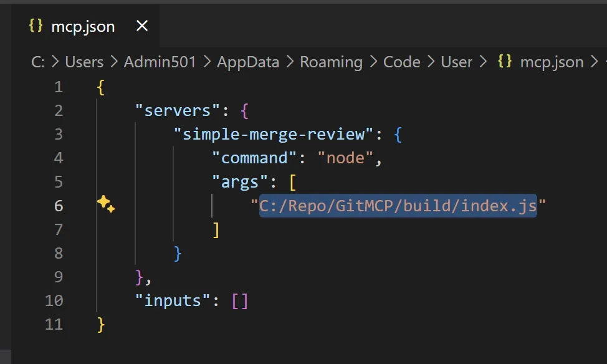Click the sparkle code action icon on line 6
The width and height of the screenshot is (607, 364).
(x=105, y=203)
